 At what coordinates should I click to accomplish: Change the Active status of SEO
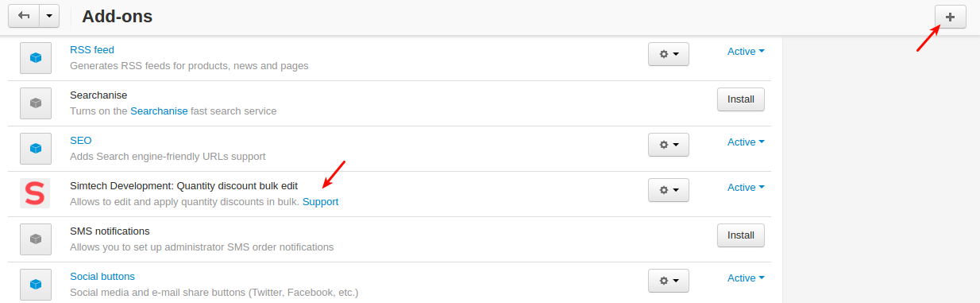click(746, 142)
